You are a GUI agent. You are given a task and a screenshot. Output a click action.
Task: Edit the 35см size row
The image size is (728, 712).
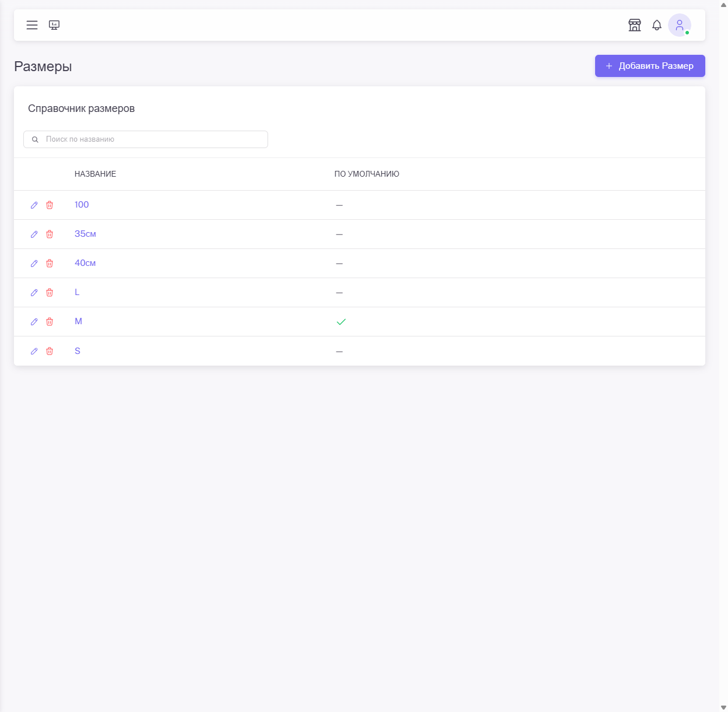tap(34, 234)
